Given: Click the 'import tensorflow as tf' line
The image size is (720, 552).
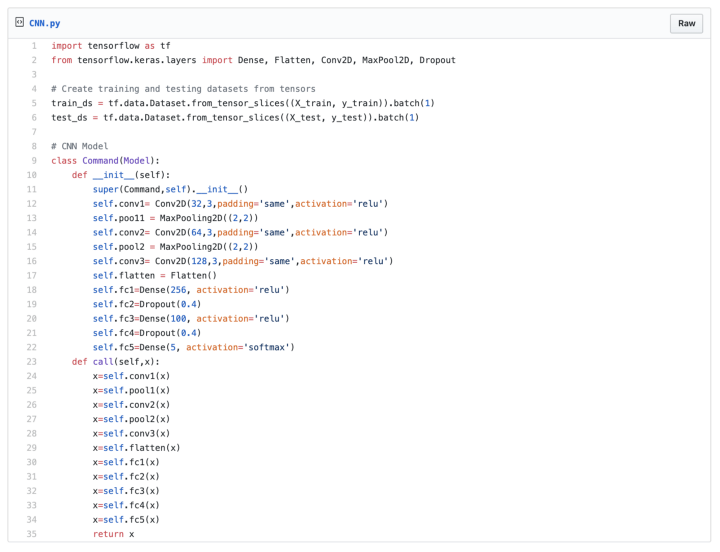Looking at the screenshot, I should pos(111,46).
